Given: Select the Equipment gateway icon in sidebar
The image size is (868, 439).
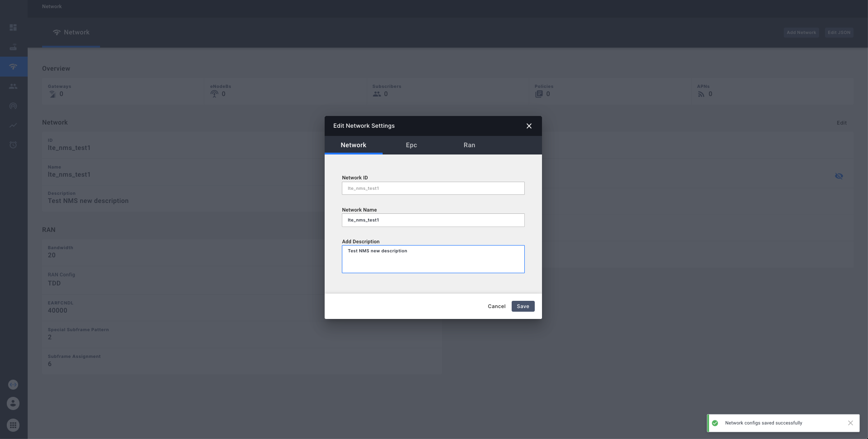Looking at the screenshot, I should point(13,47).
